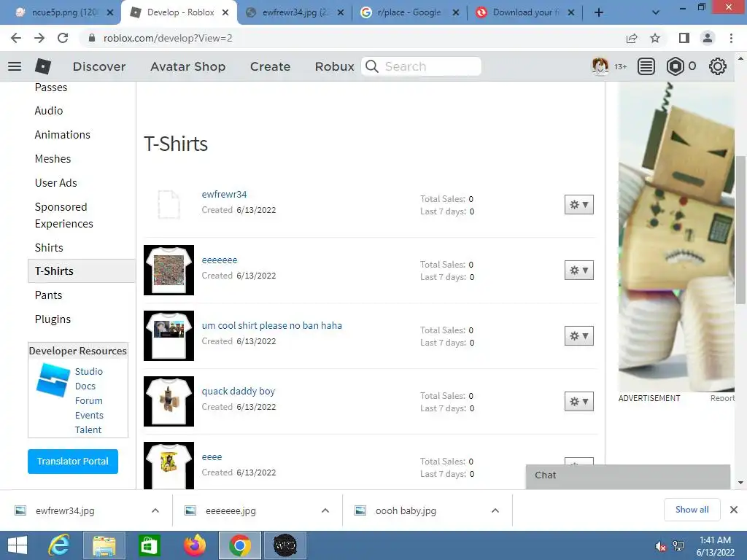Select Meshes in the sidebar

click(53, 158)
